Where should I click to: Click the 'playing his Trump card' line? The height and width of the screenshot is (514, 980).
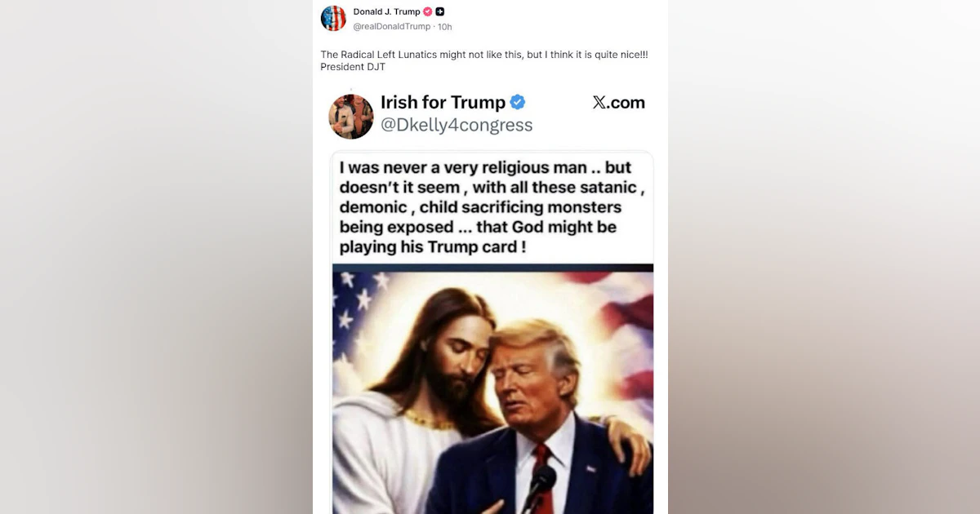coord(432,246)
